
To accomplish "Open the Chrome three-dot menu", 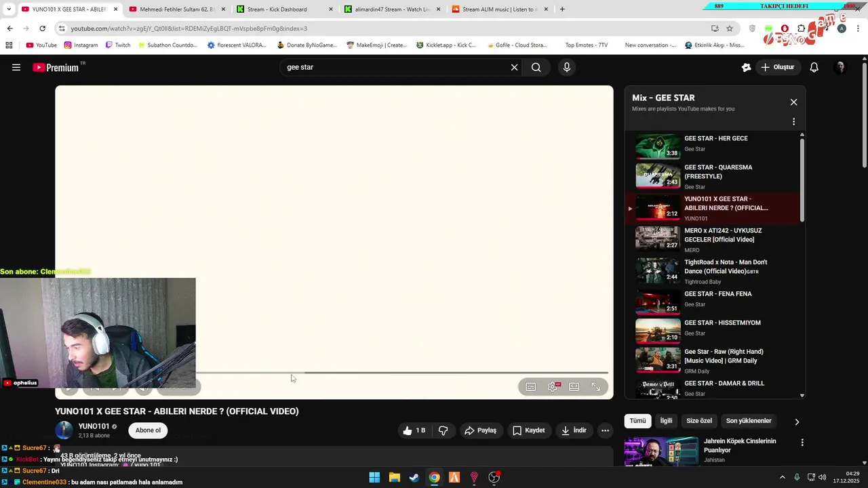I will [859, 28].
